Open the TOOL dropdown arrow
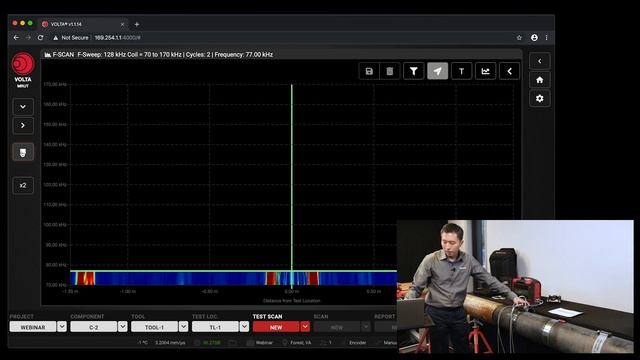This screenshot has width=640, height=360. pyautogui.click(x=184, y=327)
